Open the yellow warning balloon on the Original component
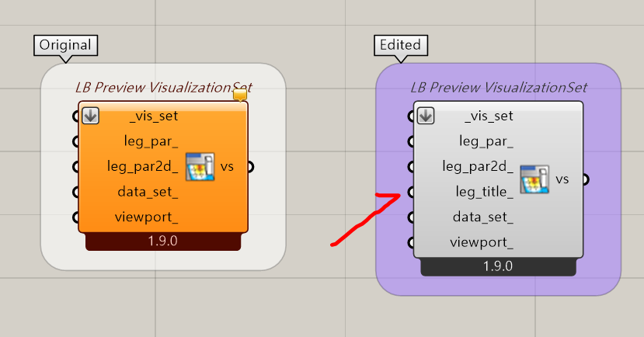644x337 pixels. pos(240,95)
